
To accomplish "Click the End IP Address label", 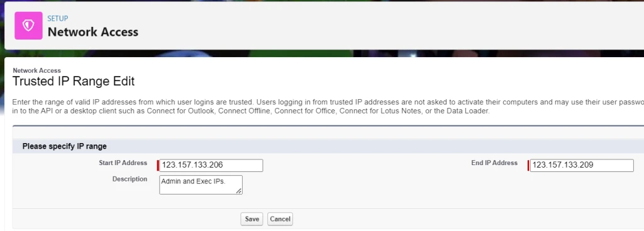I will (x=494, y=163).
